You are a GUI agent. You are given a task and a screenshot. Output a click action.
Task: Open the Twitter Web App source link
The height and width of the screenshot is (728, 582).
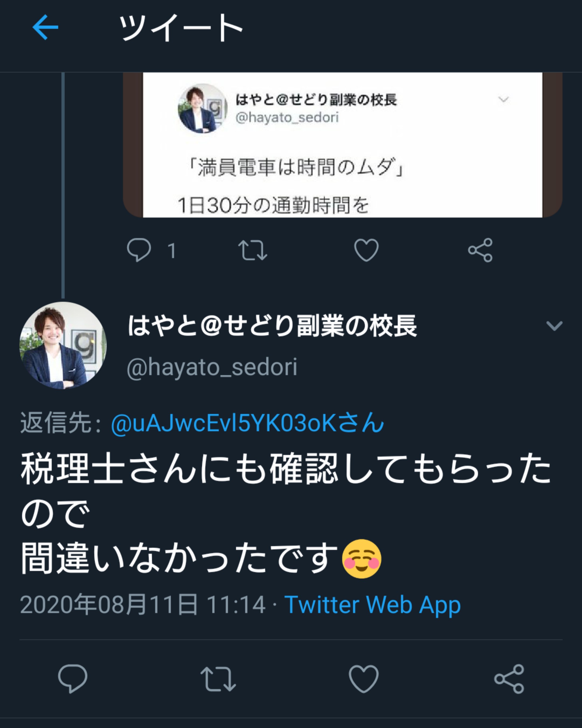(372, 605)
